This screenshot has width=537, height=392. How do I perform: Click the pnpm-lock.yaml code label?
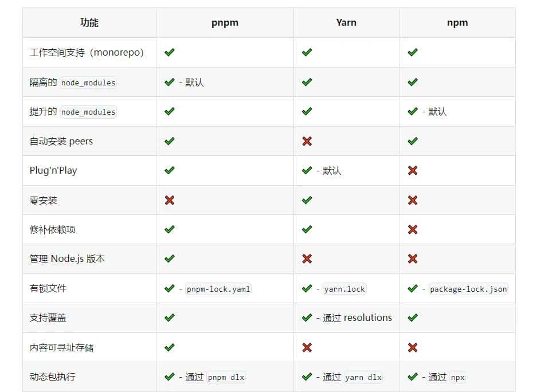click(218, 289)
